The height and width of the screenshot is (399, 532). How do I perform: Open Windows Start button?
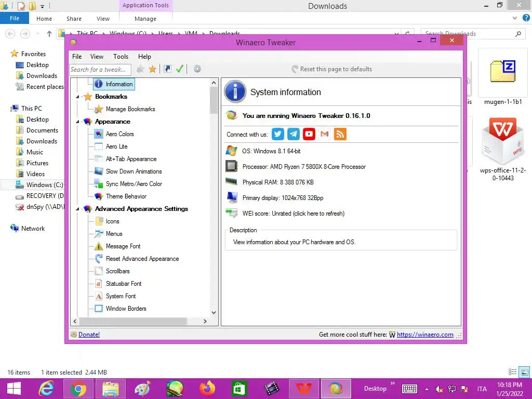(14, 389)
